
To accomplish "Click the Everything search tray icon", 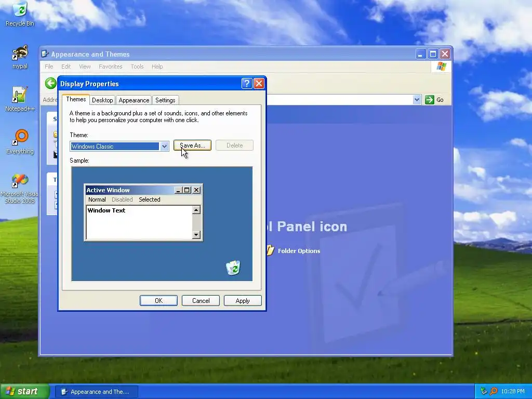I will pyautogui.click(x=494, y=391).
